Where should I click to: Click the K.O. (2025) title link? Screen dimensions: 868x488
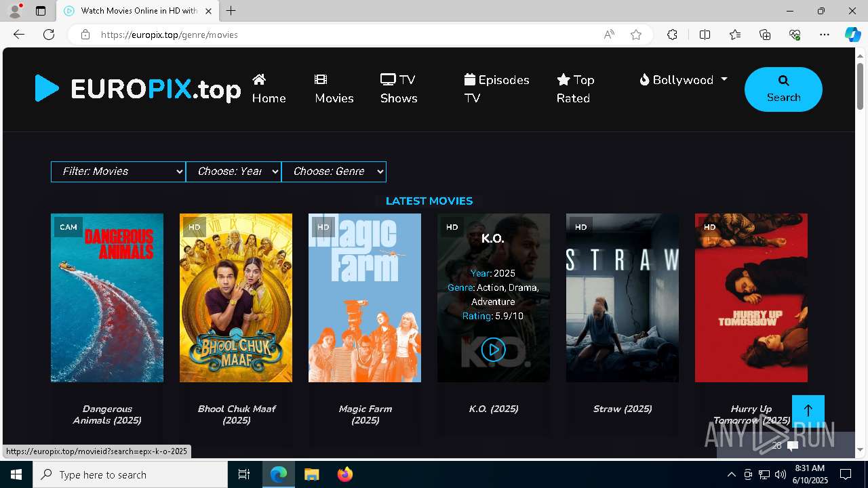494,409
